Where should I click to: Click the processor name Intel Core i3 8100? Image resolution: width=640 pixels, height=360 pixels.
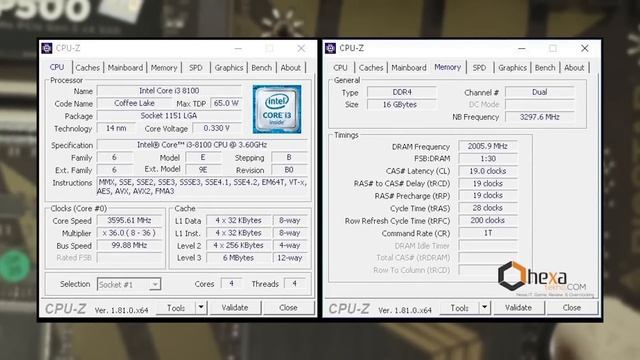(169, 91)
